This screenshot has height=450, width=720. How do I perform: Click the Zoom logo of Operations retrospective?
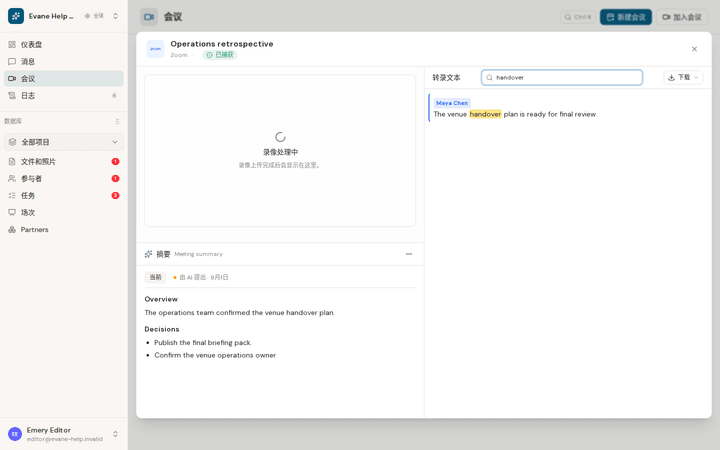(x=156, y=49)
